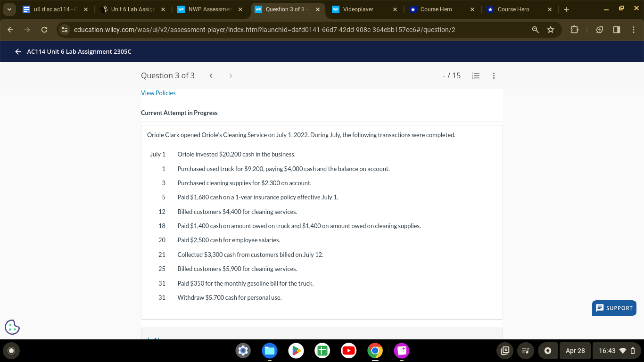This screenshot has height=362, width=644.
Task: Open Chrome from the shelf
Action: pyautogui.click(x=375, y=351)
